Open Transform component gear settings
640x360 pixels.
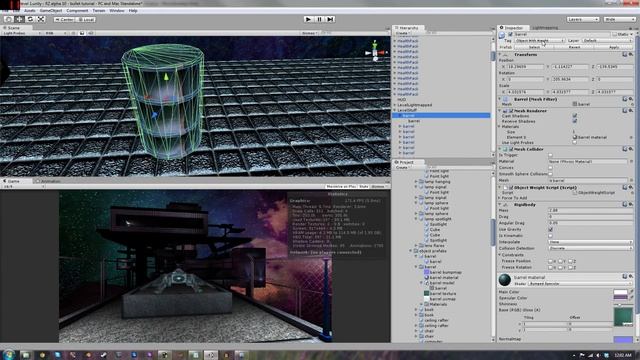pyautogui.click(x=631, y=54)
